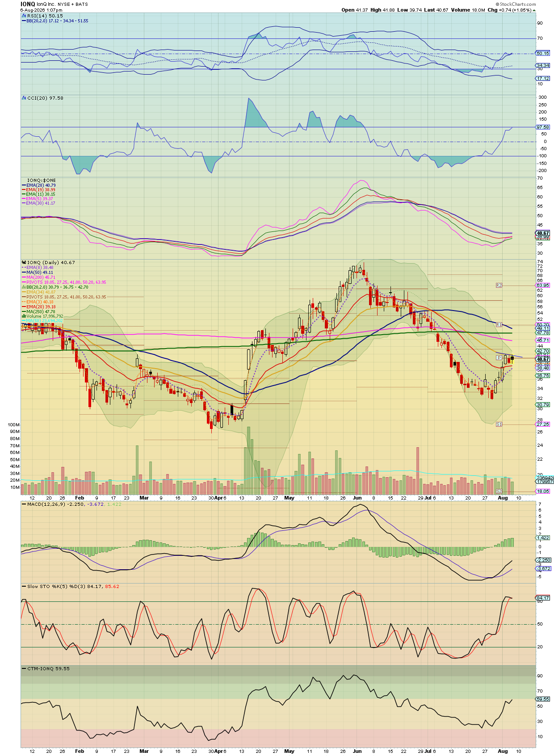Click the R1 pivot marker
This screenshot has width=554, height=756.
point(499,324)
